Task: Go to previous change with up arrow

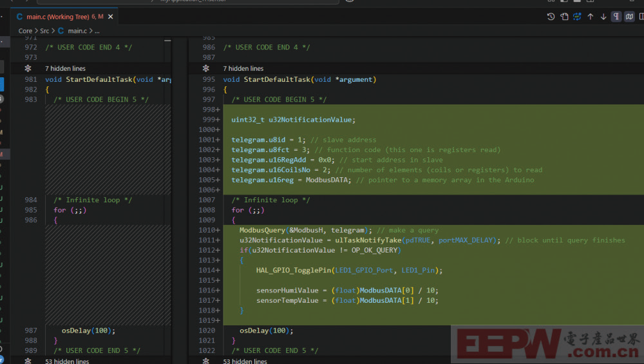Action: coord(590,17)
